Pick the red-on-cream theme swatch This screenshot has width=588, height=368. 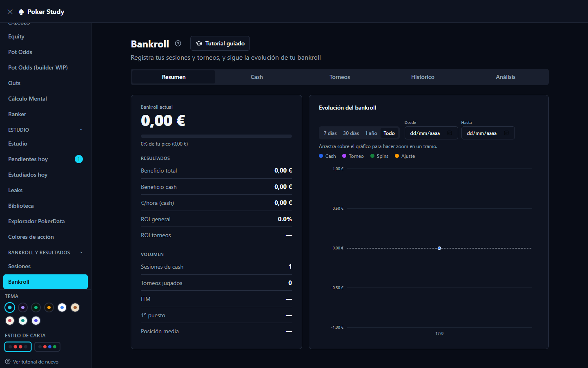pos(10,321)
